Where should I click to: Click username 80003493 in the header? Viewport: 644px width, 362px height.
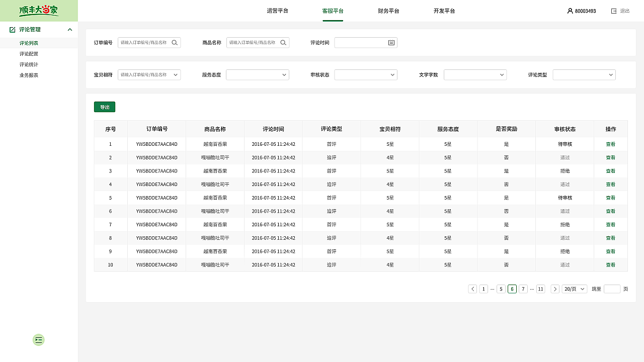click(586, 11)
